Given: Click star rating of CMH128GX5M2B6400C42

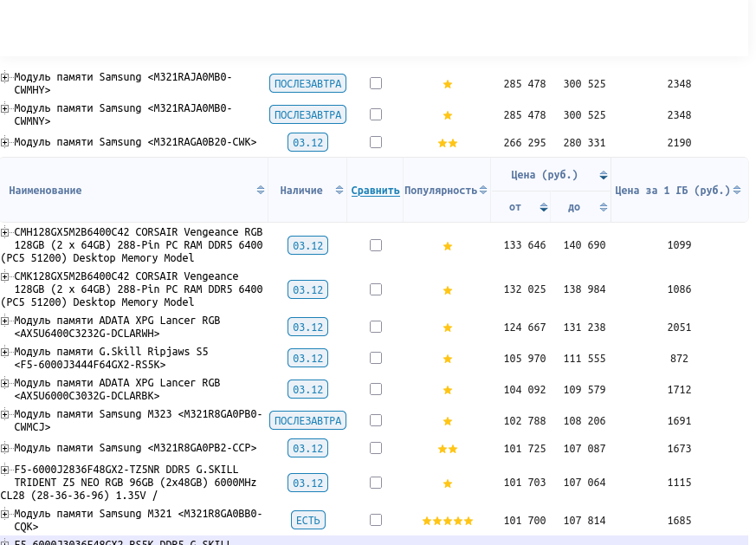Looking at the screenshot, I should tap(448, 246).
